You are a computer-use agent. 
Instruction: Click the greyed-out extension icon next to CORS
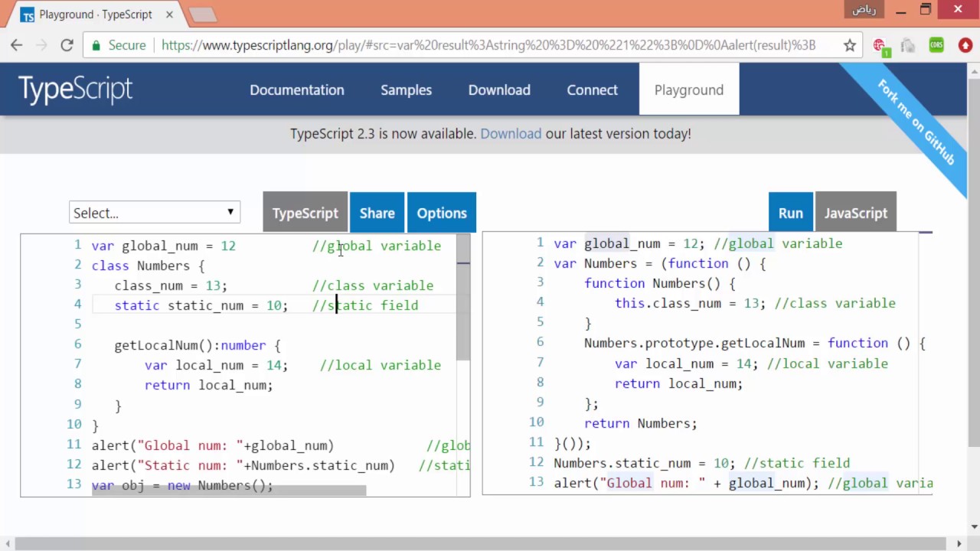tap(908, 46)
